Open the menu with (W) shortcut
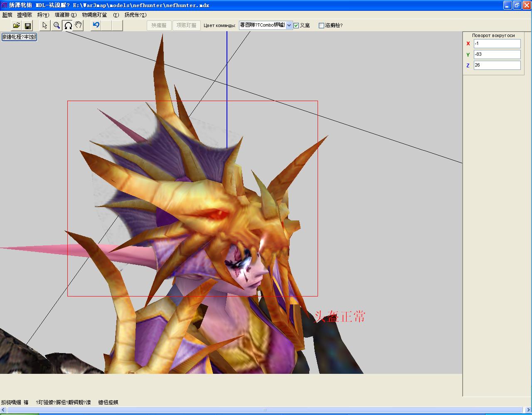 (43, 15)
